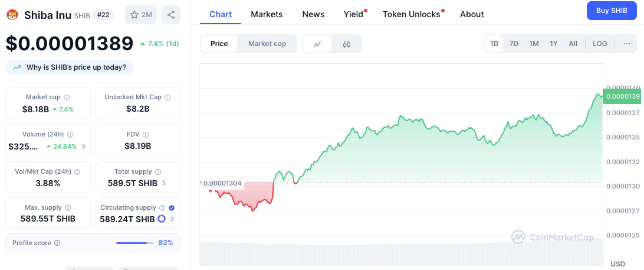Open the Markets tab
This screenshot has width=644, height=270.
(x=267, y=14)
